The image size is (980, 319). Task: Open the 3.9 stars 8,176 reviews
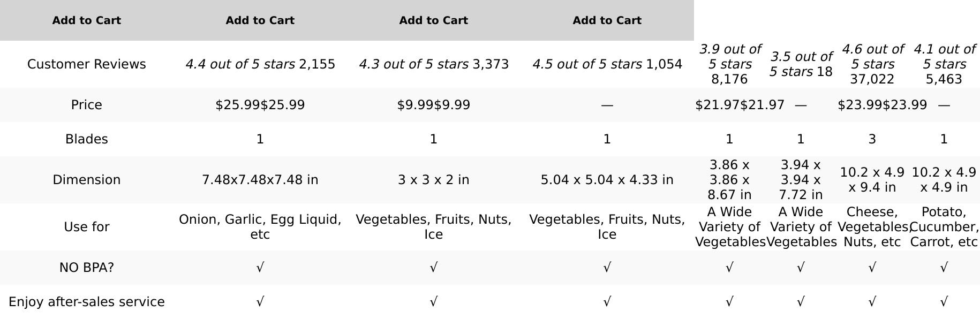pyautogui.click(x=729, y=64)
